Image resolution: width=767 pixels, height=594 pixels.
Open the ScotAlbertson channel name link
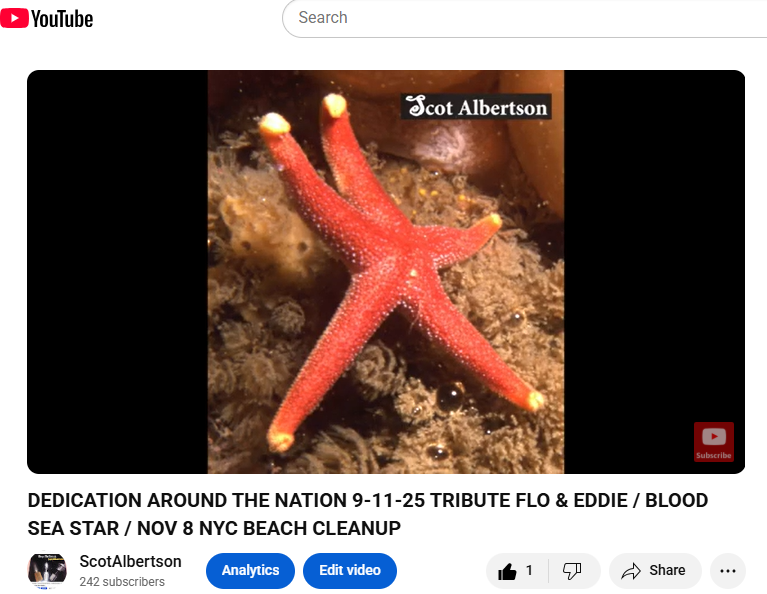tap(130, 561)
